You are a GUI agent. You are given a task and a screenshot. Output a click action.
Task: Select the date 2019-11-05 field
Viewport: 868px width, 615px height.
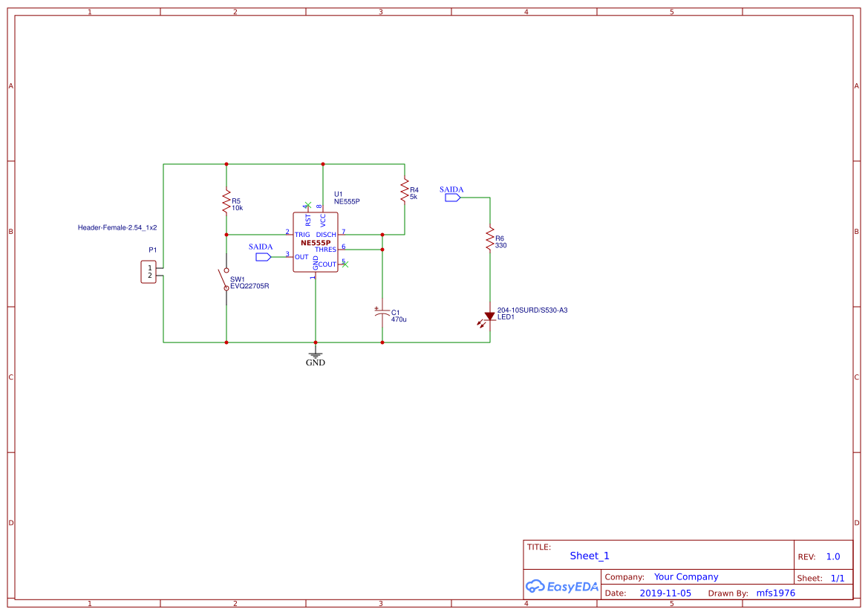(x=665, y=593)
